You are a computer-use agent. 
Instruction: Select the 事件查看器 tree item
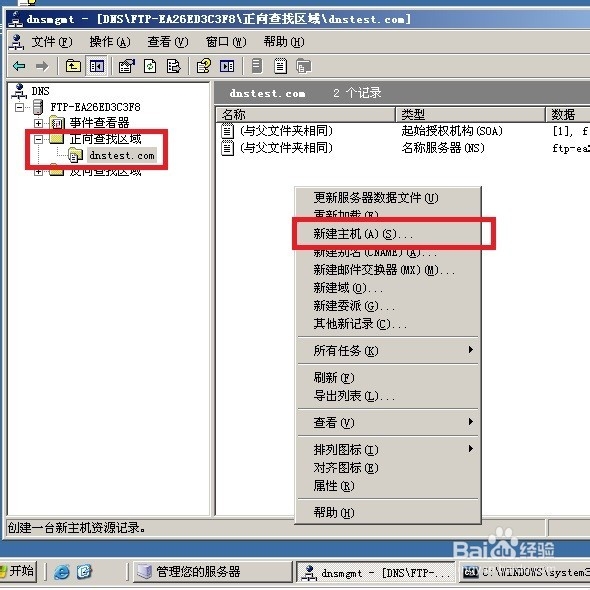(99, 123)
